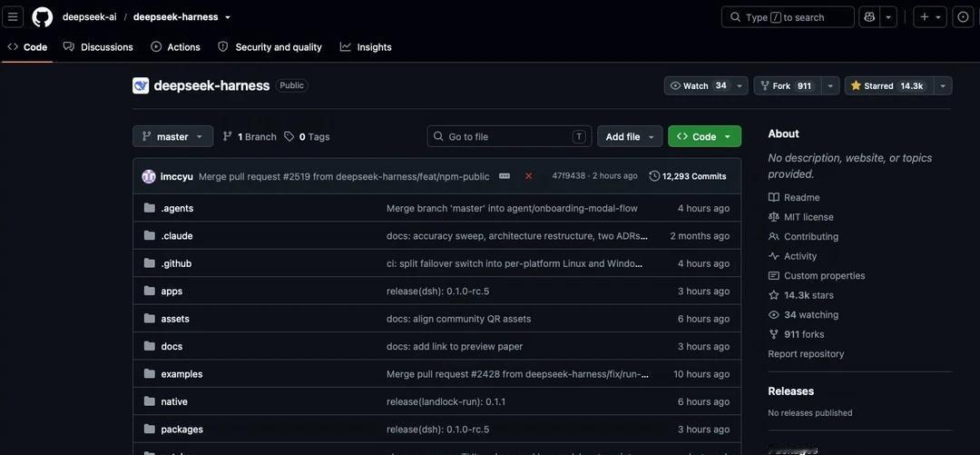The image size is (980, 455).
Task: Toggle Watch on the repository
Action: (x=698, y=85)
